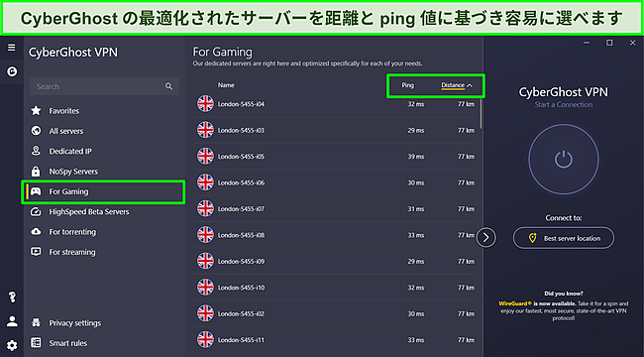The width and height of the screenshot is (644, 357).
Task: Click the CyberGhost logo icon in sidebar
Action: (12, 72)
